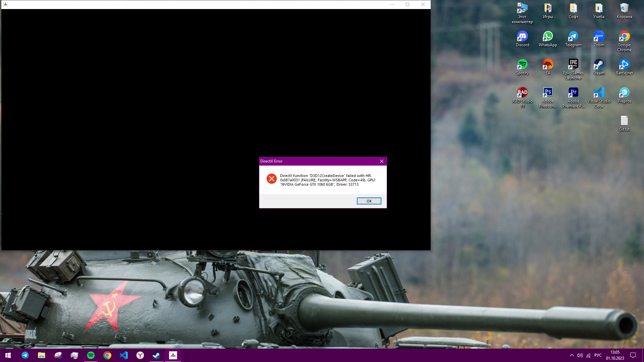Open the volume control in the tray
Image resolution: width=644 pixels, height=362 pixels.
[x=580, y=355]
